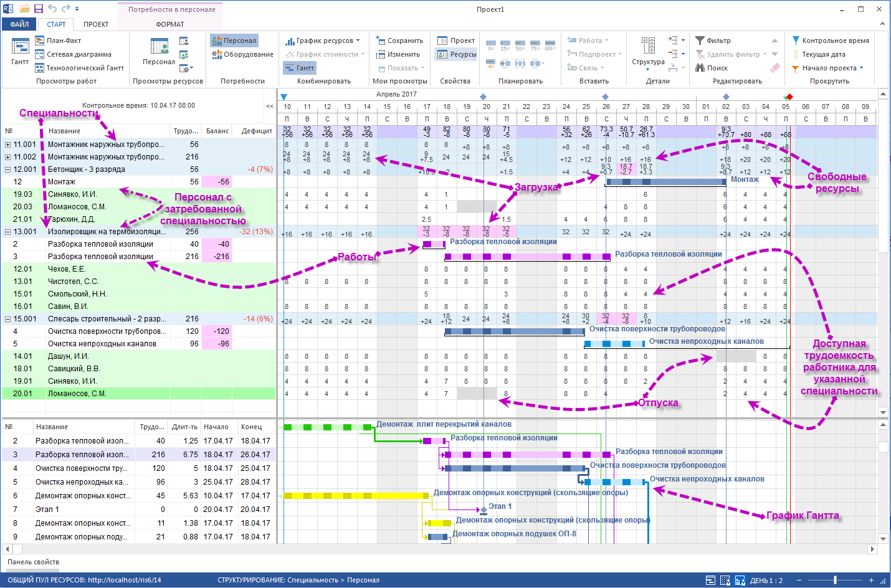The image size is (891, 588).
Task: Set progress to 25% icon
Action: pos(505,46)
